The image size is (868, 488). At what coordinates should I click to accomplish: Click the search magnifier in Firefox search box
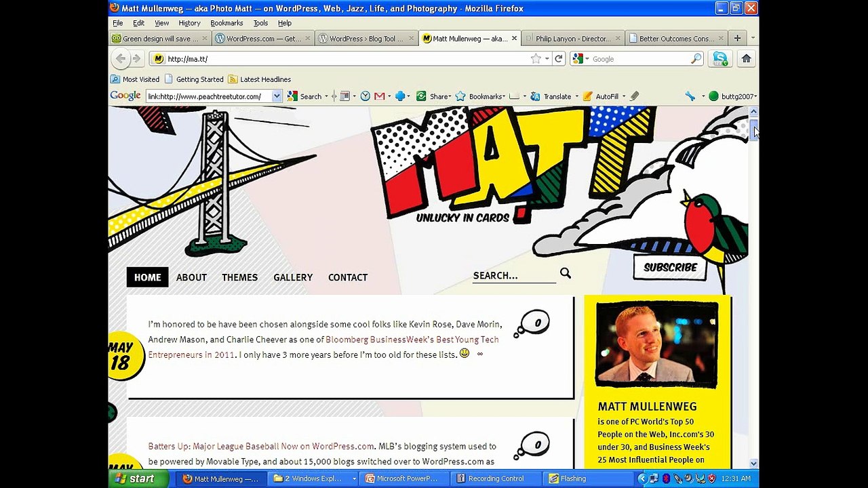[696, 59]
